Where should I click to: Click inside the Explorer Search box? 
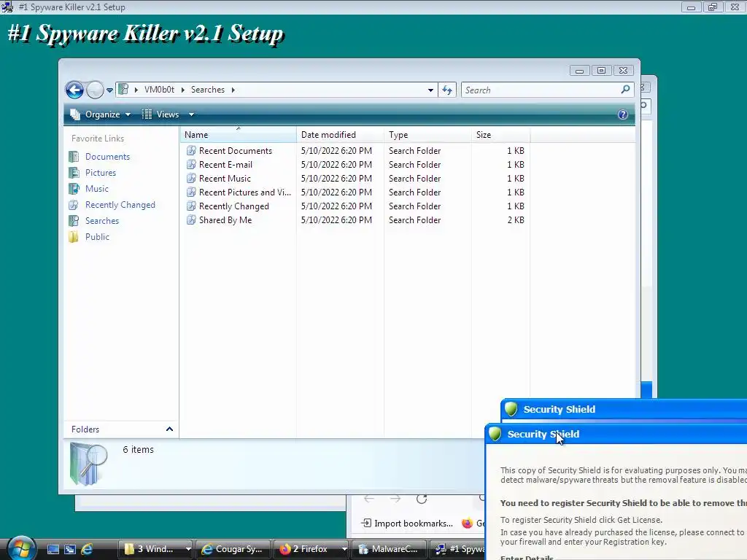(541, 90)
